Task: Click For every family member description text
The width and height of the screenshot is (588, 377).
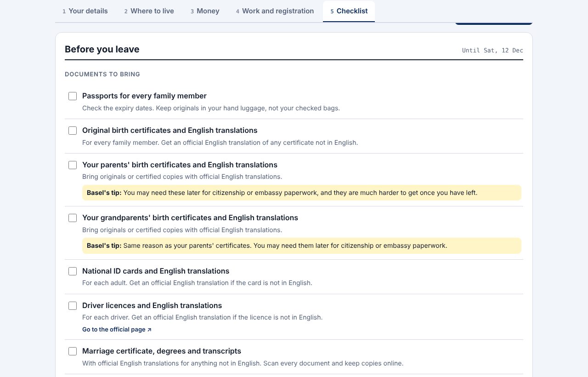Action: click(220, 143)
